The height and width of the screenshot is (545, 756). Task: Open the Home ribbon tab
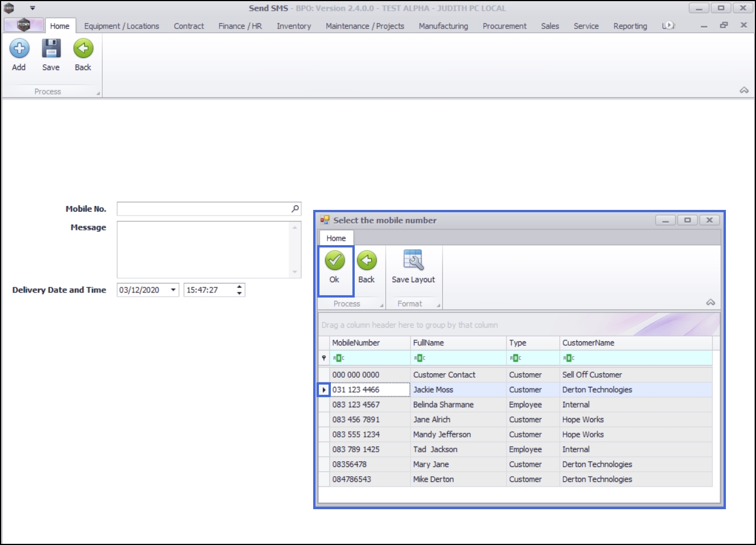[60, 26]
